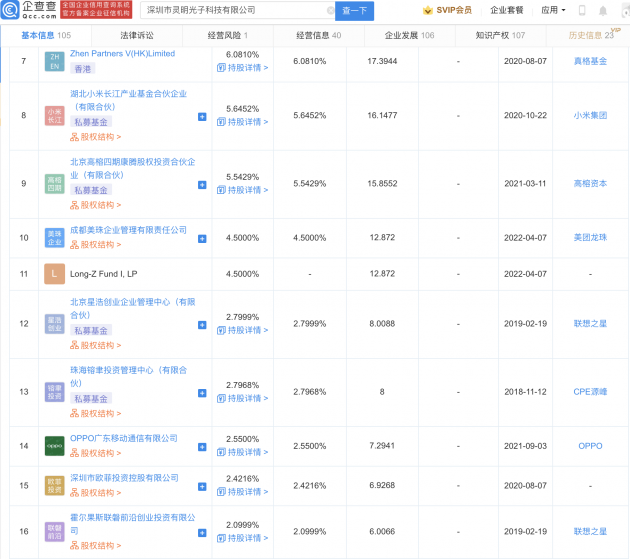
Task: Open 深圳市欧菲投资控股有限公司 link
Action: [x=124, y=478]
